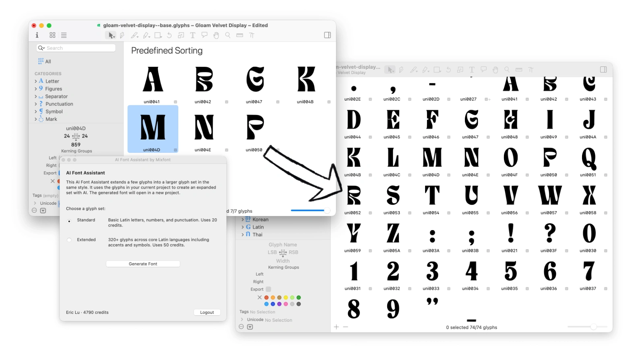
Task: Click the '0 selected 74/74 glyphs' status text
Action: (471, 327)
